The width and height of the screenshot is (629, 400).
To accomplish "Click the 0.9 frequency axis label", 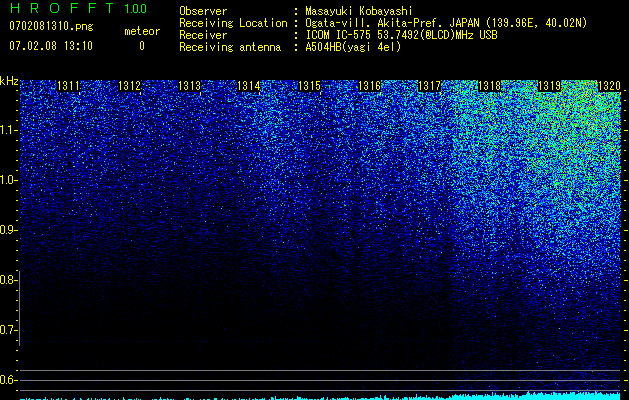I will coord(9,230).
